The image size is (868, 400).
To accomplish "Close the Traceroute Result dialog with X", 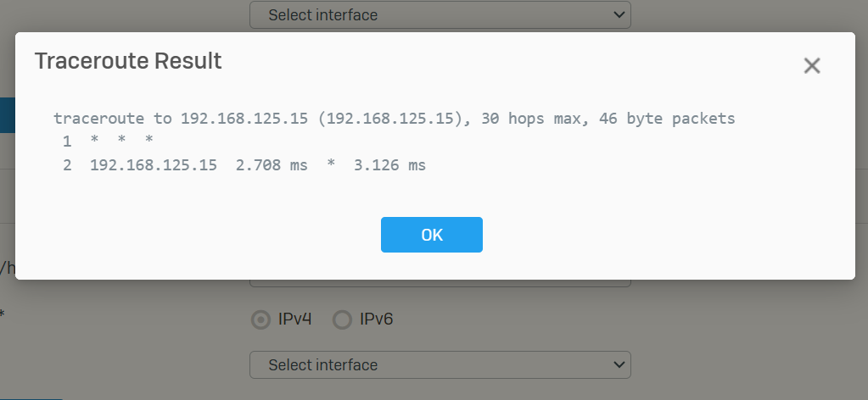I will tap(811, 66).
